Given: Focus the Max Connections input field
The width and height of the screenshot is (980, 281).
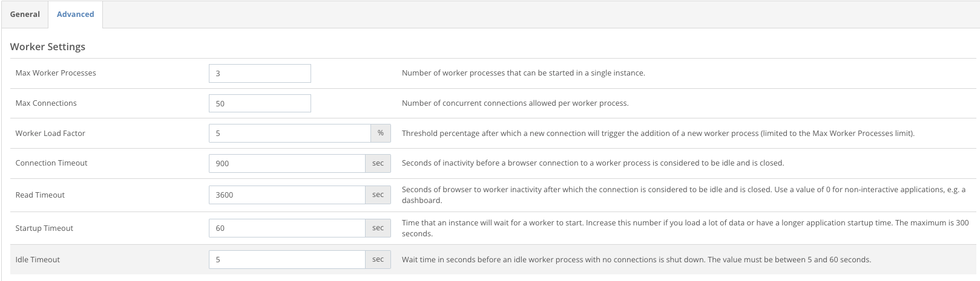Looking at the screenshot, I should point(259,103).
